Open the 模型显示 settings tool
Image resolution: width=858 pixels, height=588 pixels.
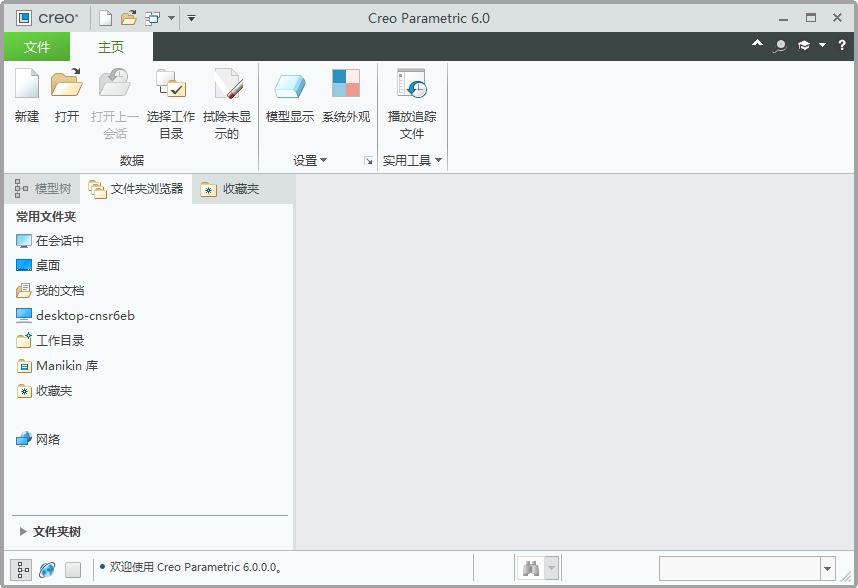(288, 97)
